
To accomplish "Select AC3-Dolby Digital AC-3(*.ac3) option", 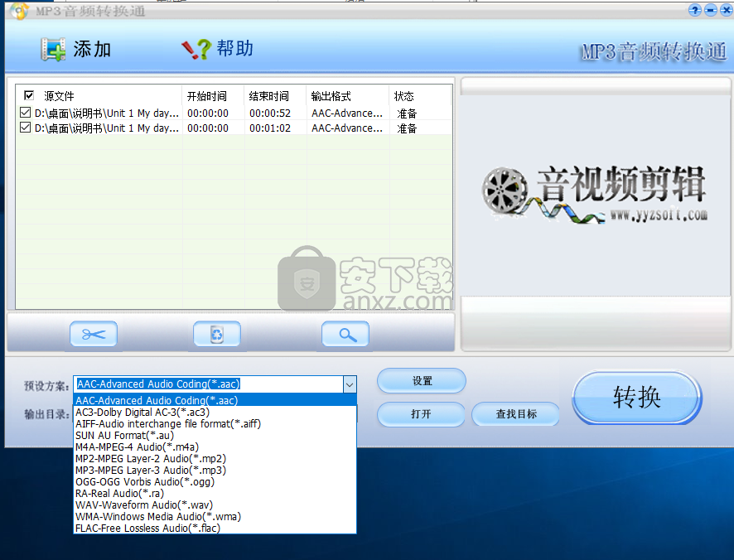I will coord(215,412).
